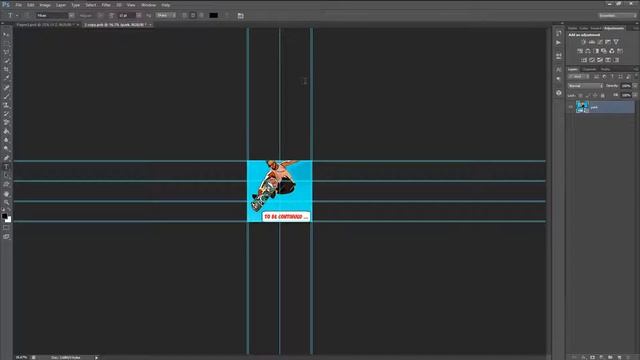Switch to the Channels tab
The image size is (640, 360).
[x=589, y=69]
